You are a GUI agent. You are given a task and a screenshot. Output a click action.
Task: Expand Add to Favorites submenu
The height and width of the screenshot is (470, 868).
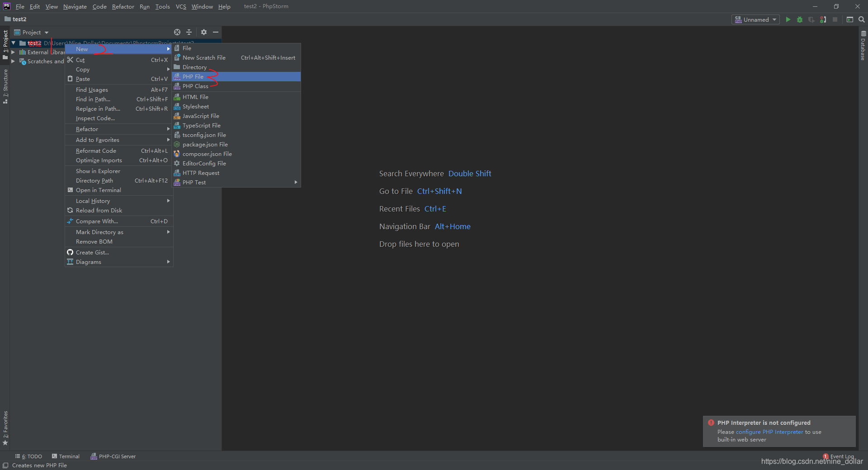pyautogui.click(x=119, y=140)
